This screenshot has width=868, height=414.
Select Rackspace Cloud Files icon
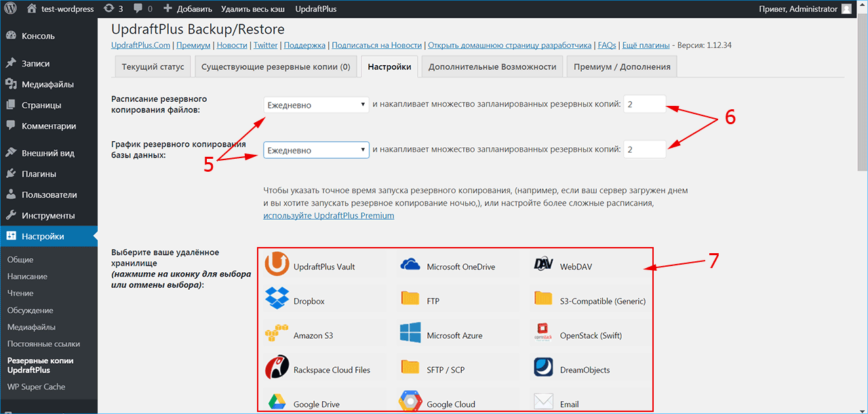tap(277, 369)
